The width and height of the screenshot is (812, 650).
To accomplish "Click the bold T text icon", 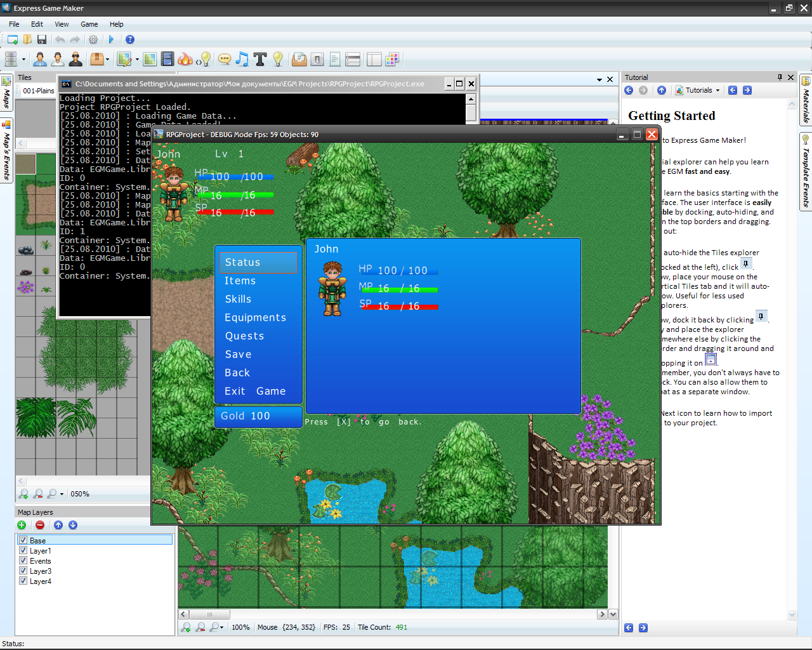I will pyautogui.click(x=260, y=59).
